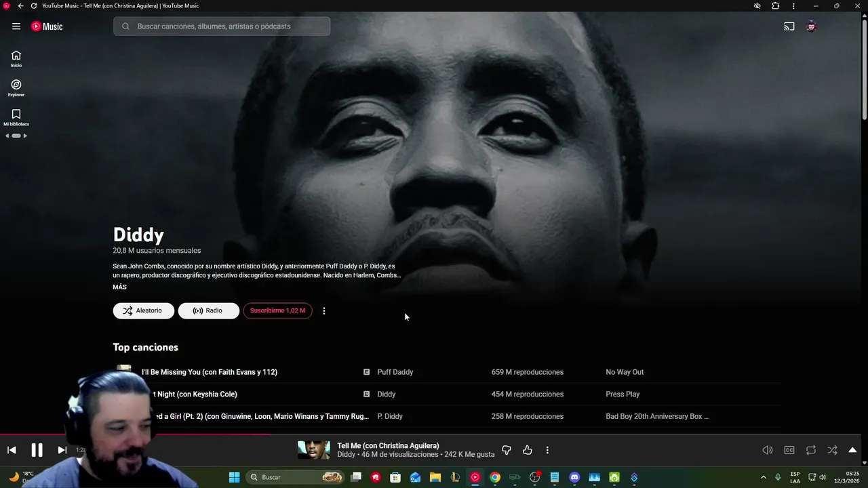Click the page vertical scrollbar
Screen dimensions: 868x488
pyautogui.click(x=865, y=70)
